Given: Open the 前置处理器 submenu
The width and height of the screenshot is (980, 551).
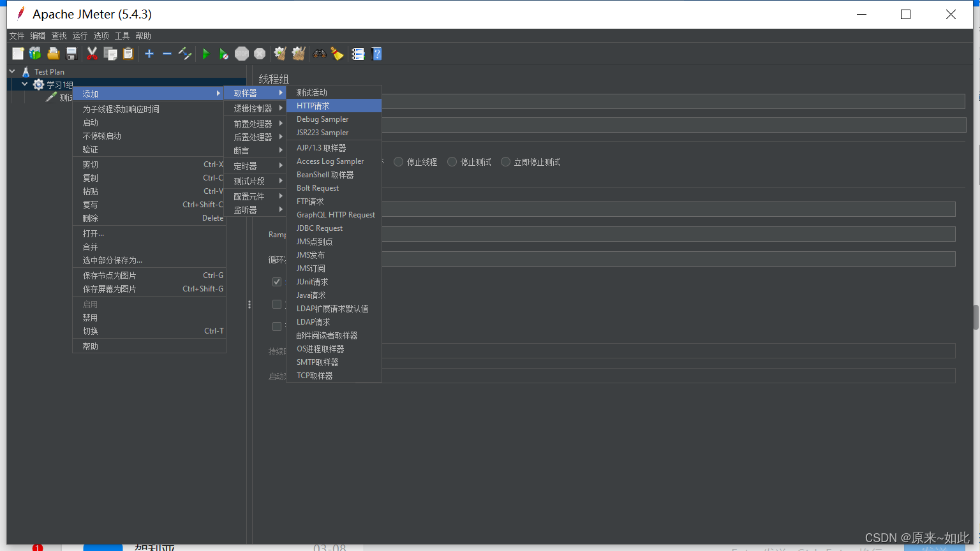Looking at the screenshot, I should click(x=255, y=123).
